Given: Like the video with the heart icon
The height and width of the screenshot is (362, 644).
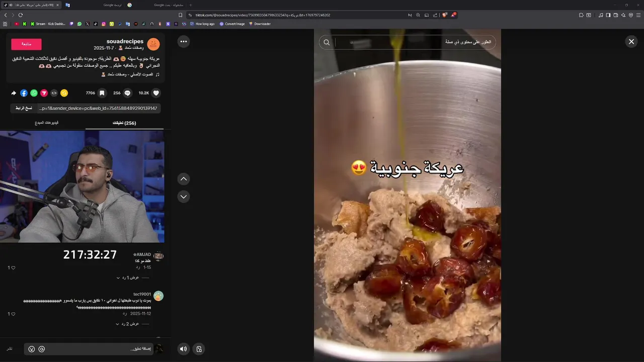Looking at the screenshot, I should 156,93.
